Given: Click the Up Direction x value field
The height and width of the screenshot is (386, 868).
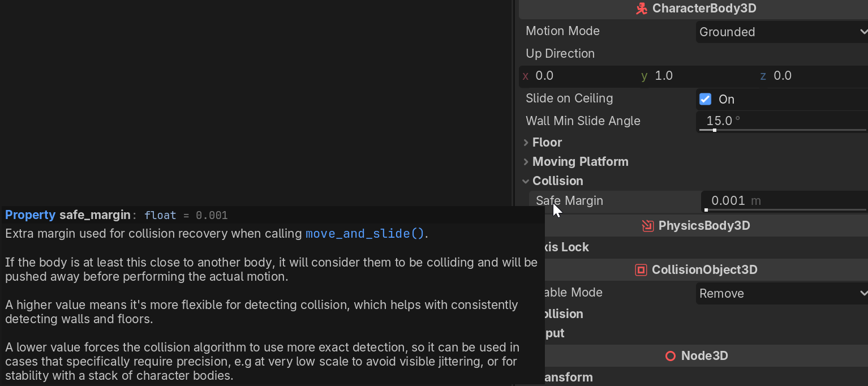Looking at the screenshot, I should tap(577, 76).
